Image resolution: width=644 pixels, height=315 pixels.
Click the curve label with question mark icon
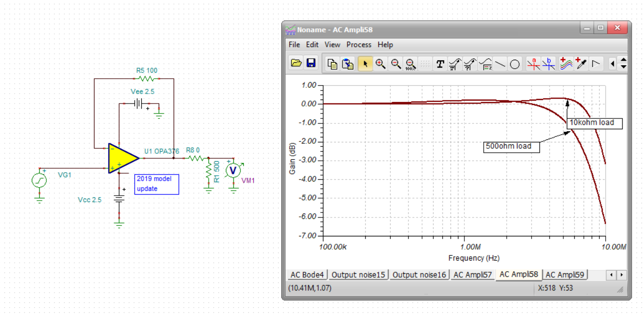[x=470, y=64]
